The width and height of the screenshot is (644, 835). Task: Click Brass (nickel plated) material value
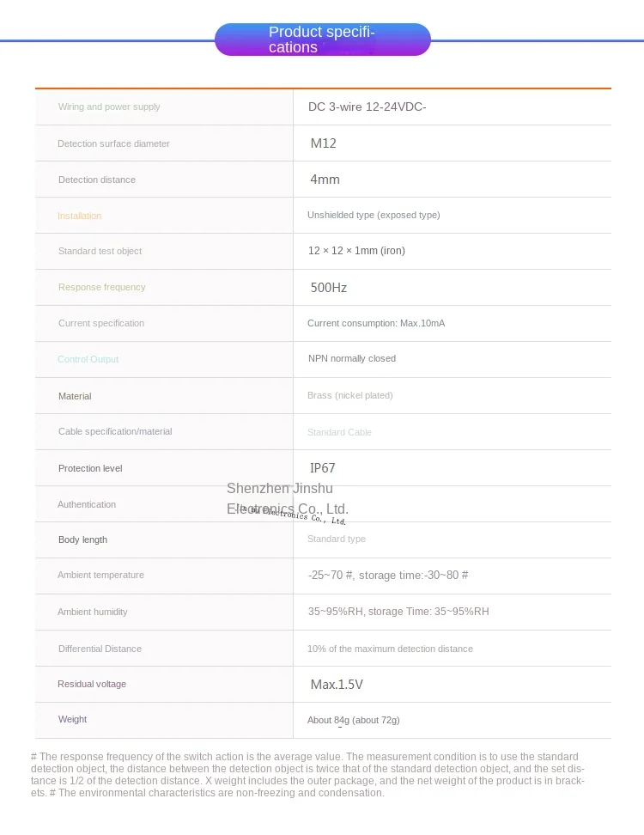(x=350, y=395)
